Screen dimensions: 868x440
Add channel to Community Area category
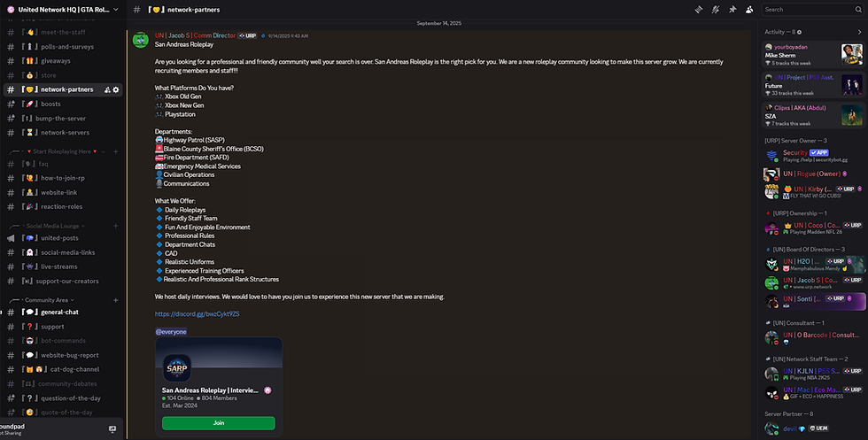coord(116,300)
